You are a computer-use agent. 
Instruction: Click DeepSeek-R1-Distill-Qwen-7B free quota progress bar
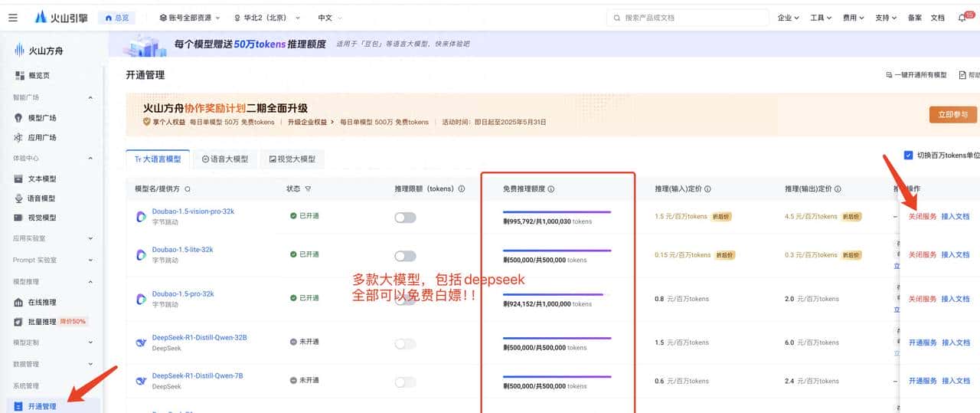point(557,376)
